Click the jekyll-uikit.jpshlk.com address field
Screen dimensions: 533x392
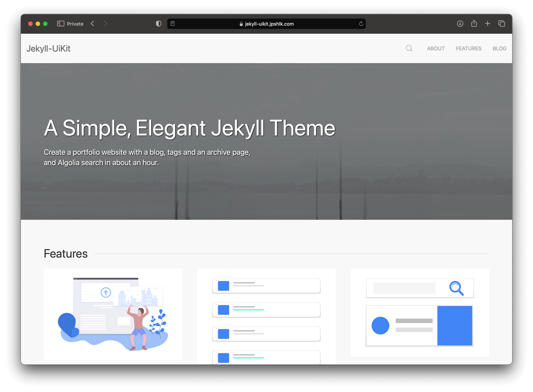266,24
